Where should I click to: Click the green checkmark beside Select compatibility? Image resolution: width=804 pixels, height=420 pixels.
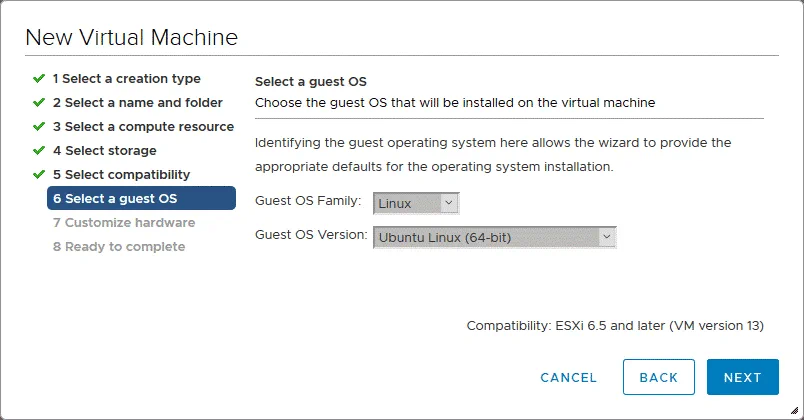point(39,174)
